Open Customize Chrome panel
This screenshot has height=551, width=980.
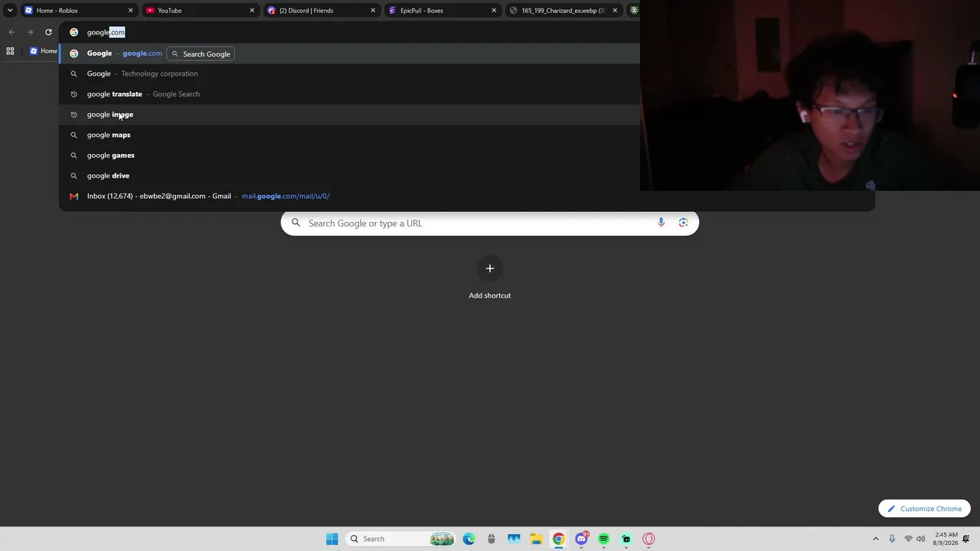(925, 509)
